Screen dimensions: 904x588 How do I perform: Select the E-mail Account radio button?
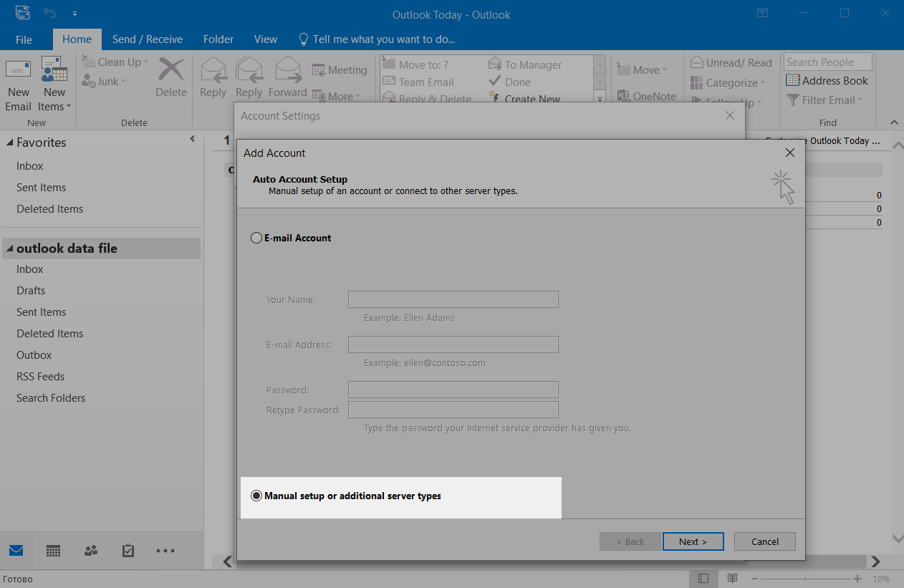pos(256,238)
